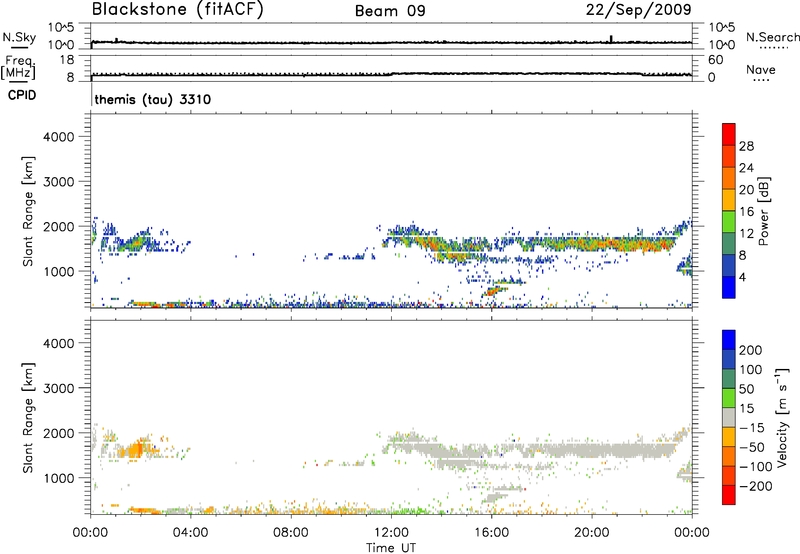Viewport: 800px width, 554px height.
Task: Click the 'N.Sky' legend label
Action: point(19,37)
